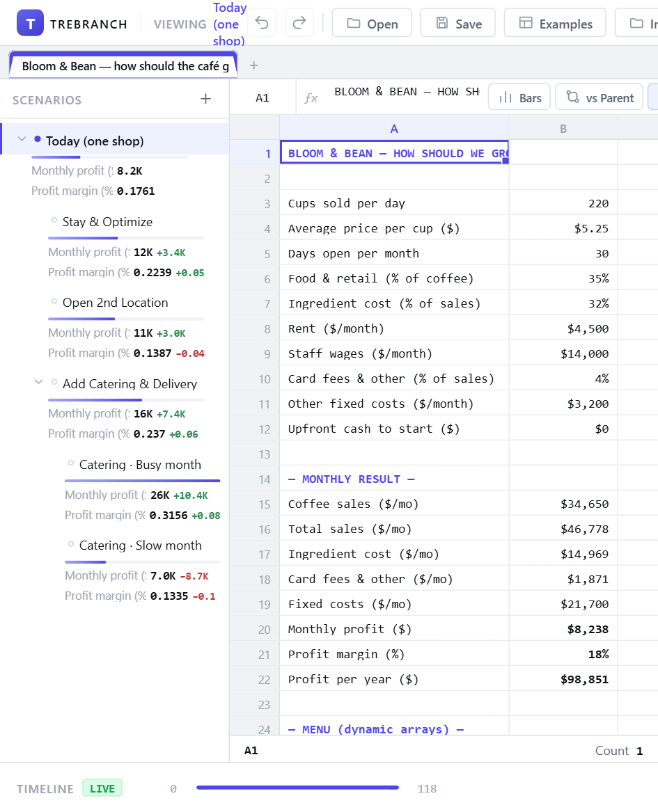
Task: Click the Cups sold per day value 220
Action: 563,203
